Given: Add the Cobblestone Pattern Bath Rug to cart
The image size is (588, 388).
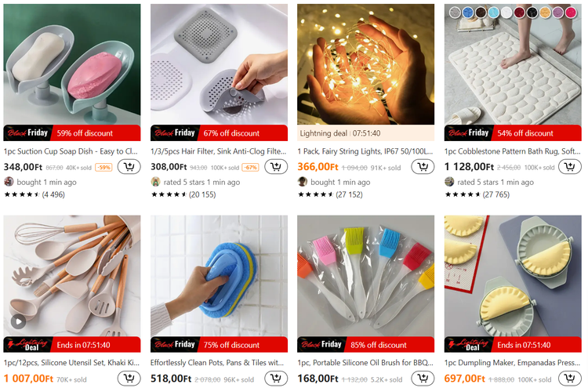Looking at the screenshot, I should click(x=570, y=167).
